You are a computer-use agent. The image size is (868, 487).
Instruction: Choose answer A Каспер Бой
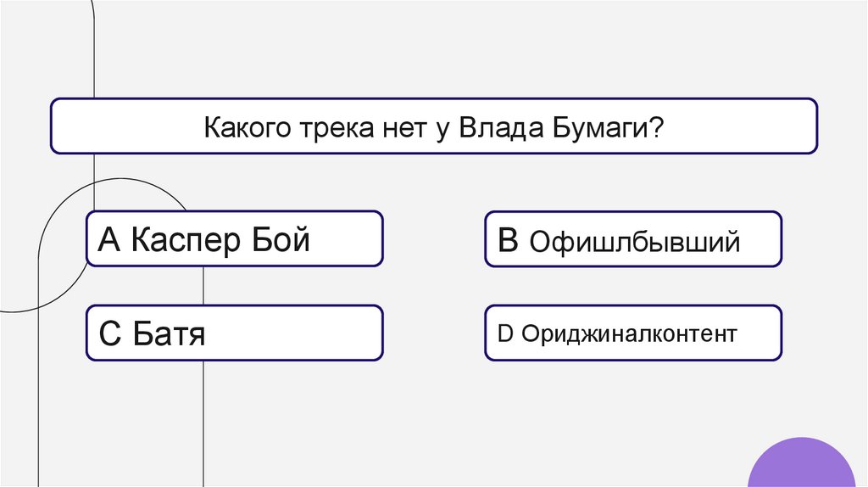(235, 240)
